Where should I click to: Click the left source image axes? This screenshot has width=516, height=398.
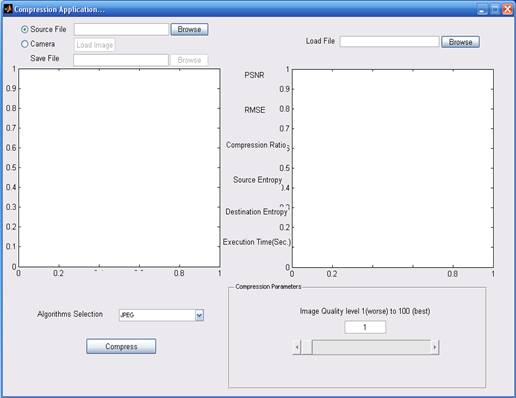coord(119,168)
